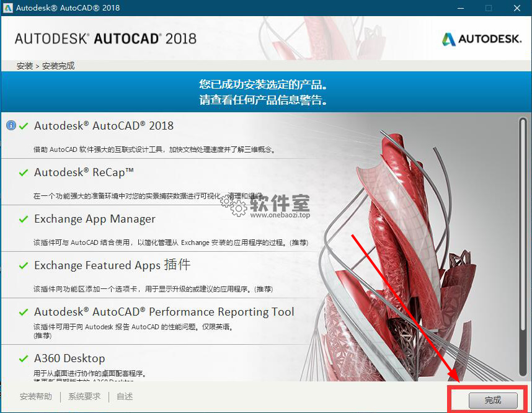Click the Exchange App Manager description text
Viewport: 532px width, 413px height.
click(171, 242)
